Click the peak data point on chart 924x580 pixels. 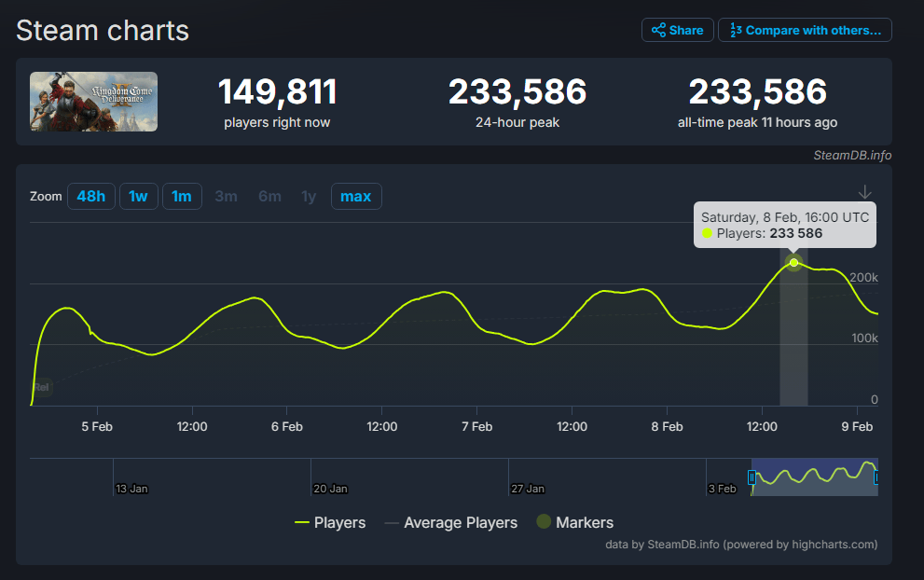click(793, 262)
